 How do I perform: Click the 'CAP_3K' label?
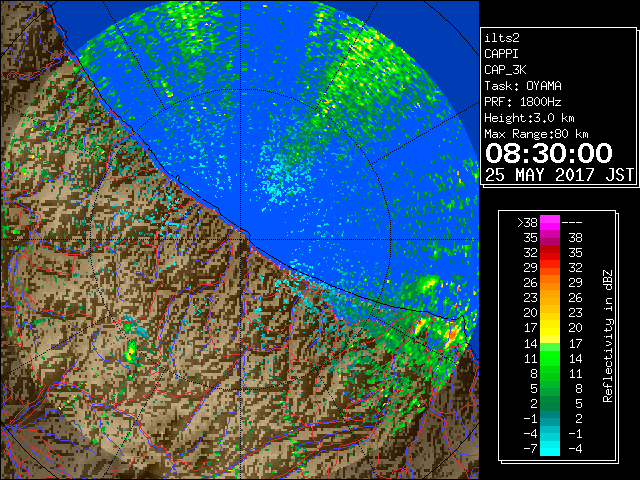click(x=505, y=70)
